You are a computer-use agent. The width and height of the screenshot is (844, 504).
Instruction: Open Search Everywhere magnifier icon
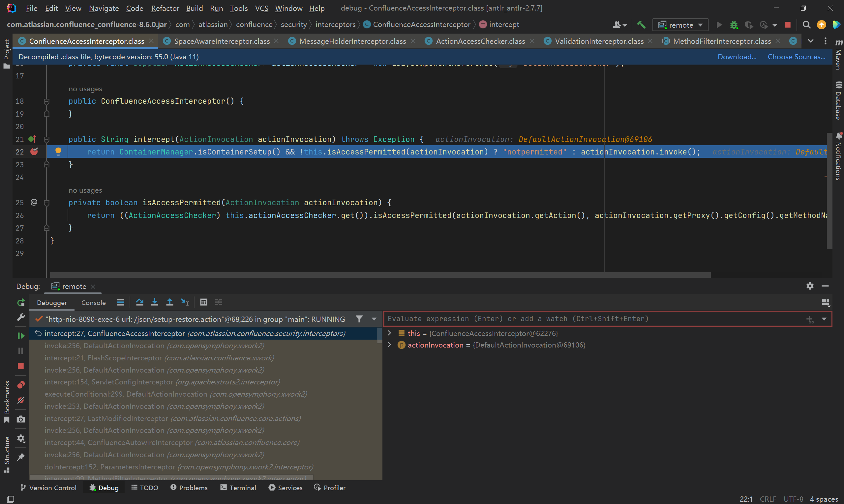(806, 25)
